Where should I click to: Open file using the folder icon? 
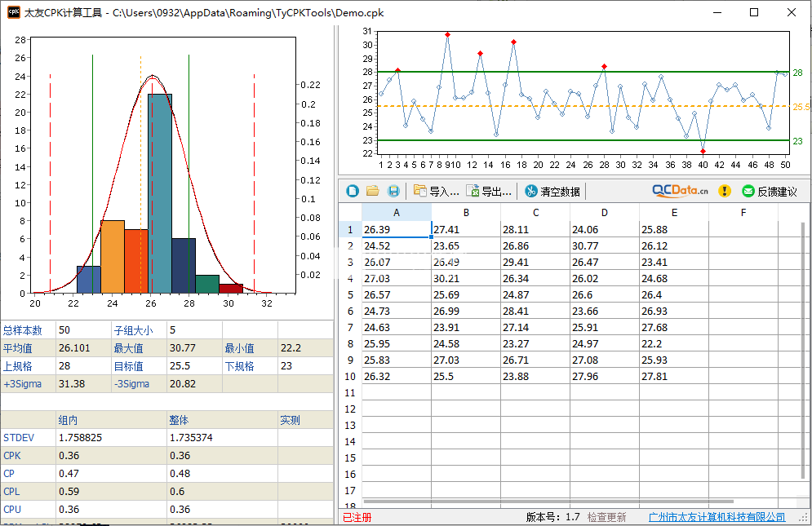373,191
